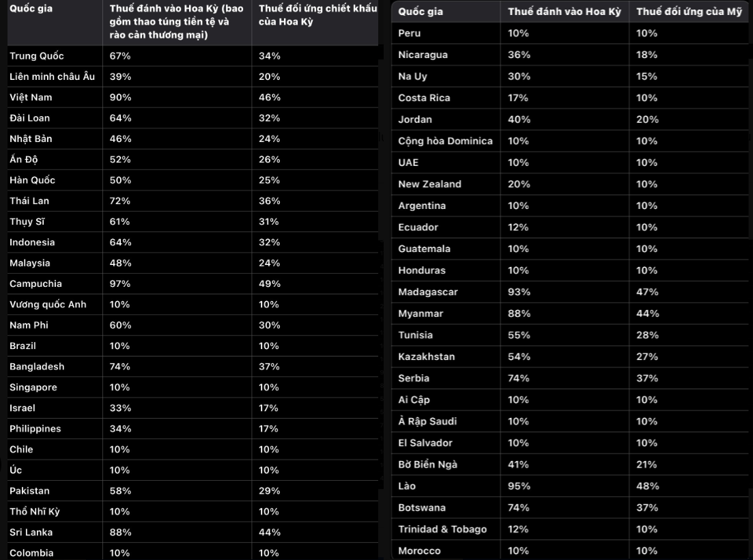Select the Liên minh châu Âu cell
The width and height of the screenshot is (753, 560).
(x=52, y=76)
